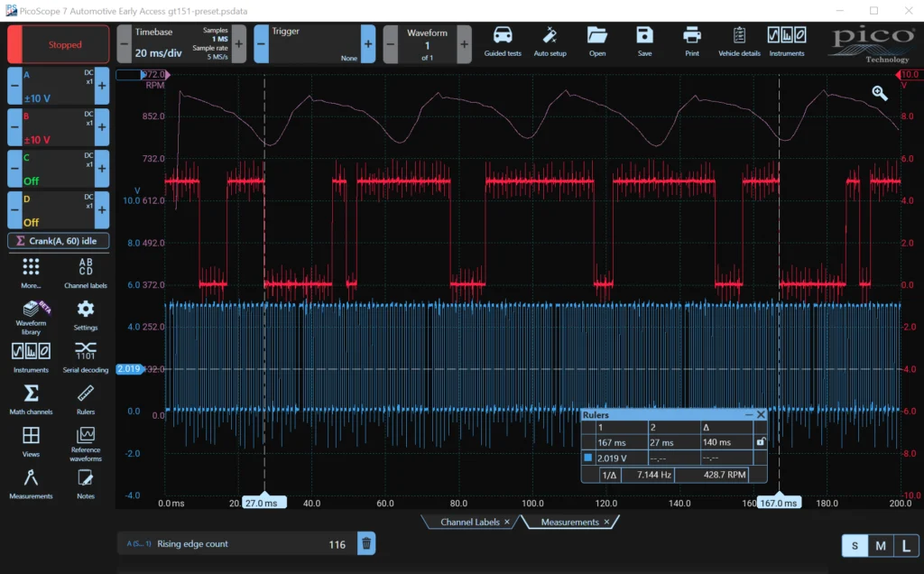The image size is (924, 574).
Task: Click Trigger plus button
Action: 368,43
